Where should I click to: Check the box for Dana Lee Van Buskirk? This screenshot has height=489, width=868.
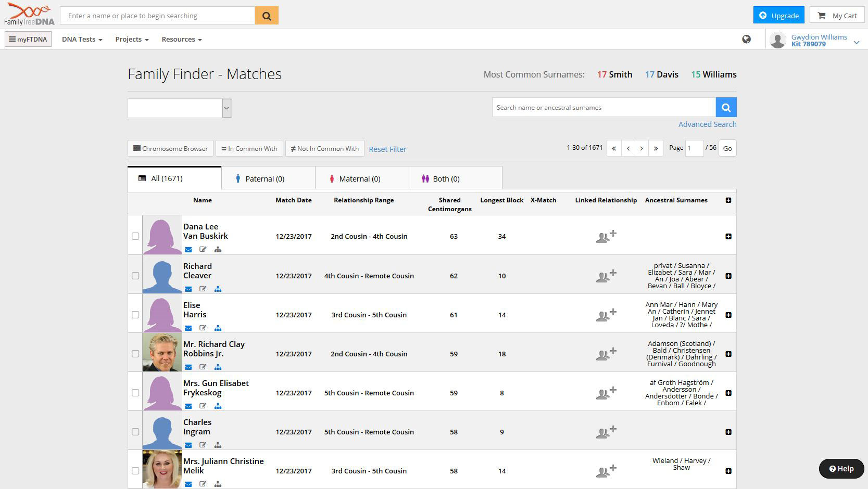pyautogui.click(x=135, y=236)
